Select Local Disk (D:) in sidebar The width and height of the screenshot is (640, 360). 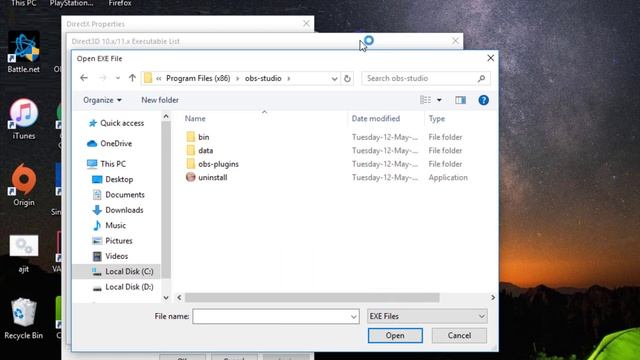[x=122, y=287]
